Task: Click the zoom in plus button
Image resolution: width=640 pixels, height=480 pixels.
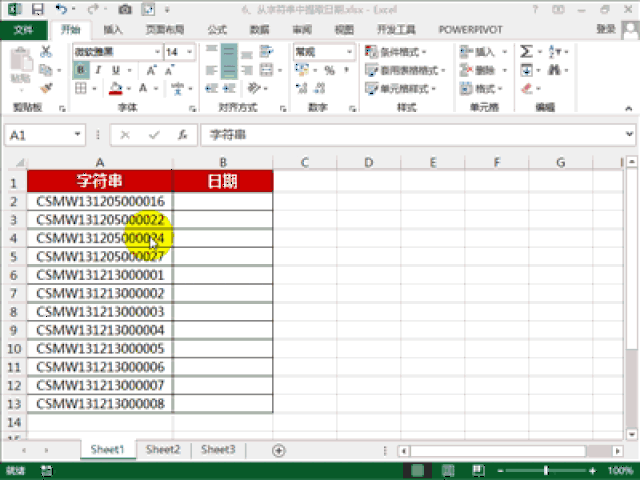Action: pos(592,471)
